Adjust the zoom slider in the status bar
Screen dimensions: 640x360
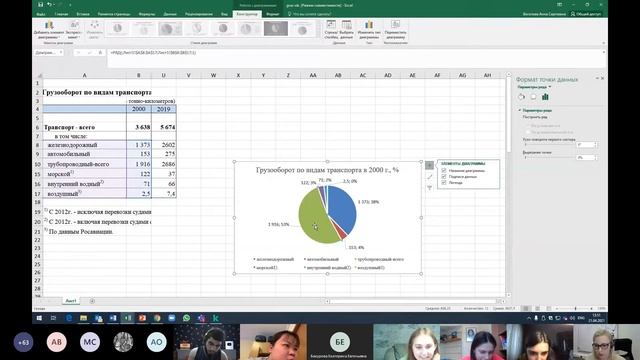(575, 309)
